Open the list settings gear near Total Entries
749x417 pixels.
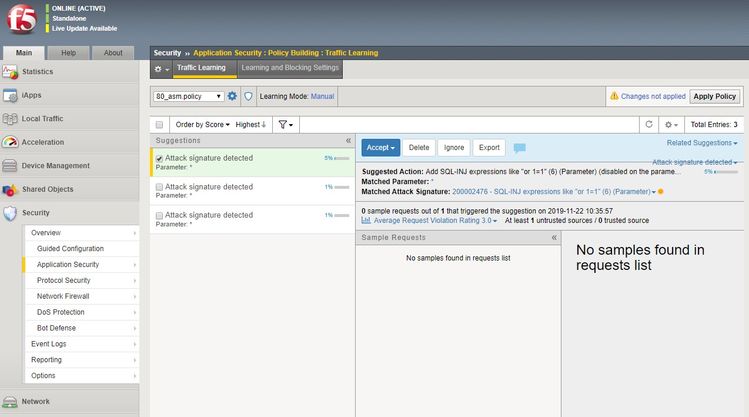671,125
